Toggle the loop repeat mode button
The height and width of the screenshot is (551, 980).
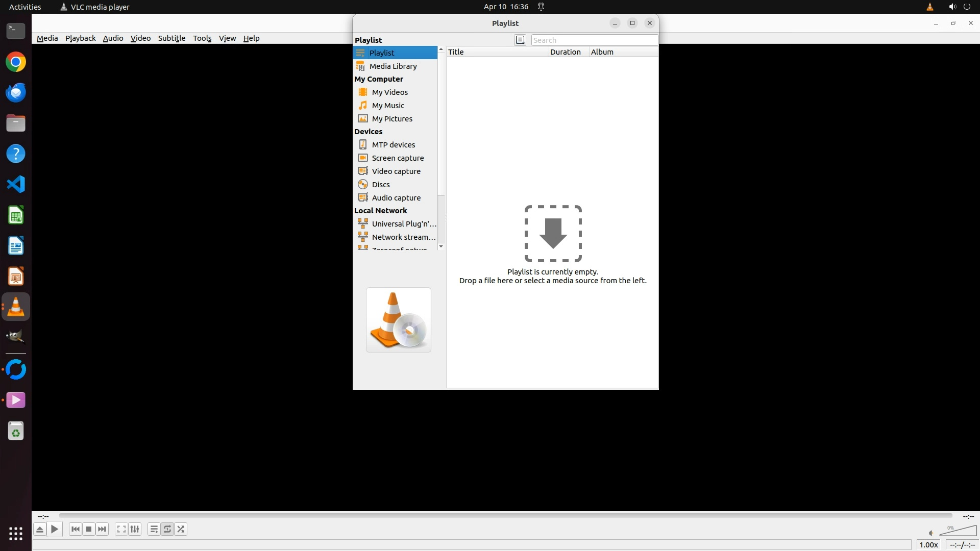[167, 529]
